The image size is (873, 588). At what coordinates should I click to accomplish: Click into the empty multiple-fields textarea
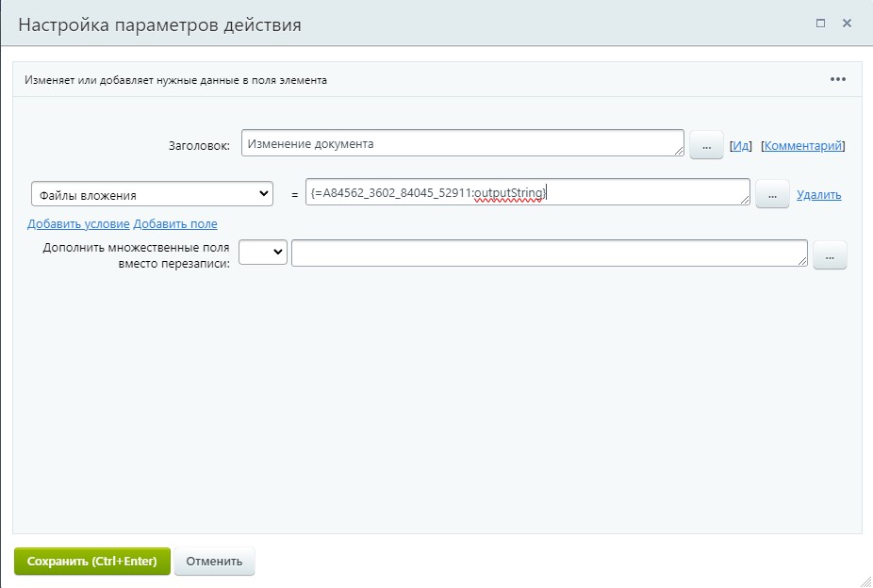tap(547, 253)
